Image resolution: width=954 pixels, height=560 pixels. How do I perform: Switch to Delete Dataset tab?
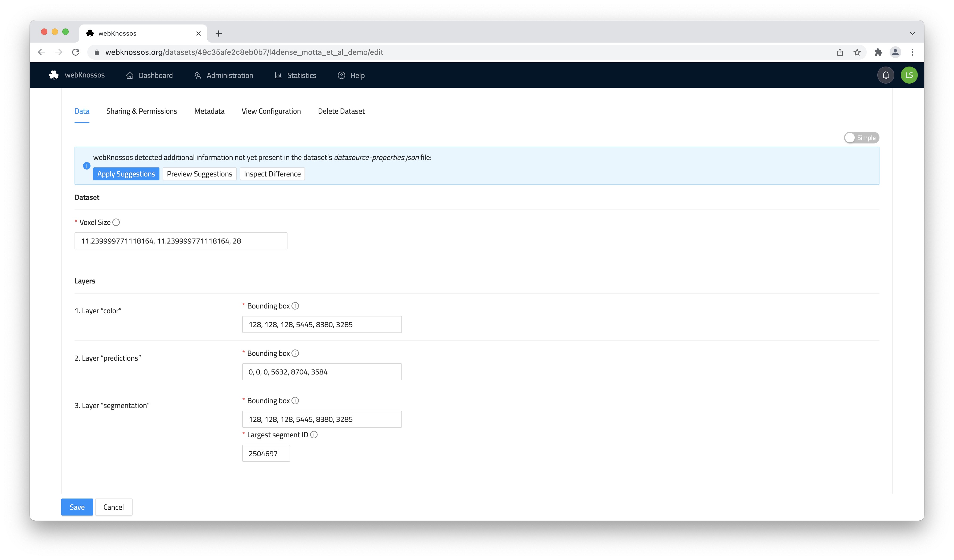[341, 111]
